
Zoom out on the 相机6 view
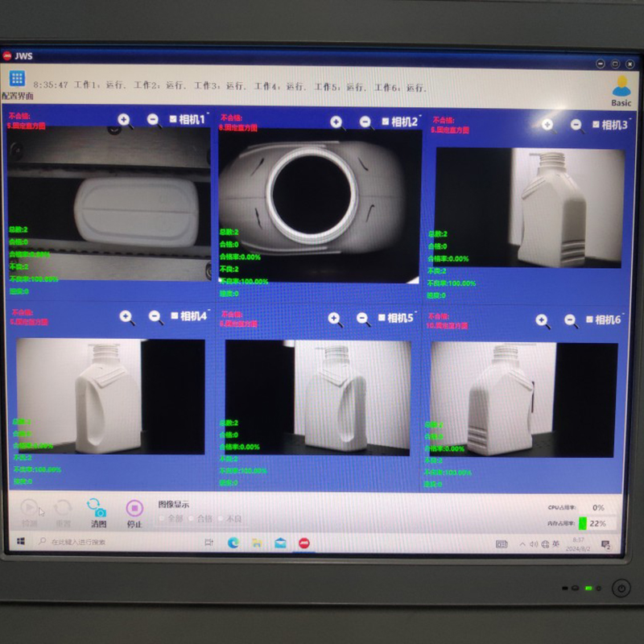[570, 320]
